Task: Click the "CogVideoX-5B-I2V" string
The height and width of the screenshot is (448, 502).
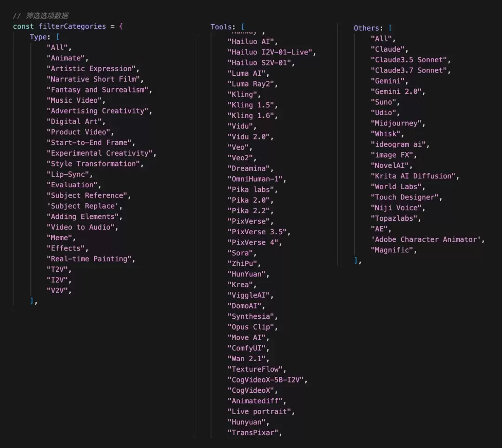Action: click(x=265, y=380)
